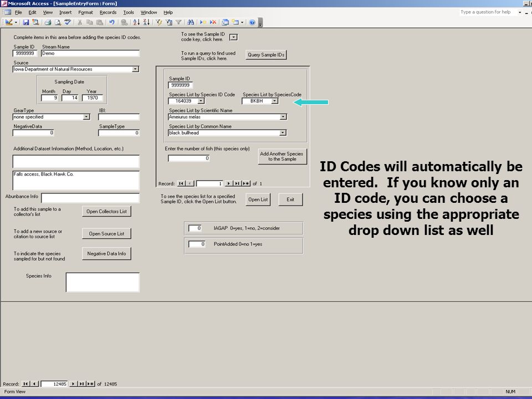The image size is (532, 399).
Task: Run the Spelling check icon
Action: (x=68, y=22)
